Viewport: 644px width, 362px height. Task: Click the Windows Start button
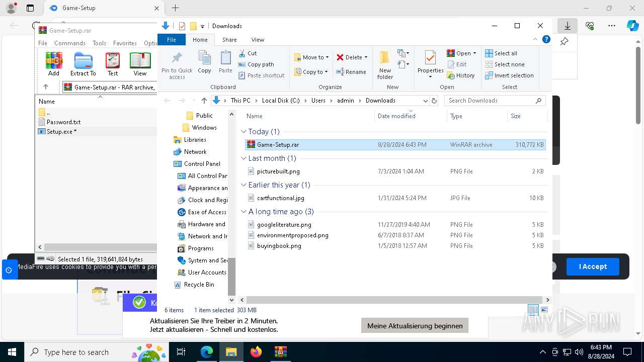pos(12,352)
